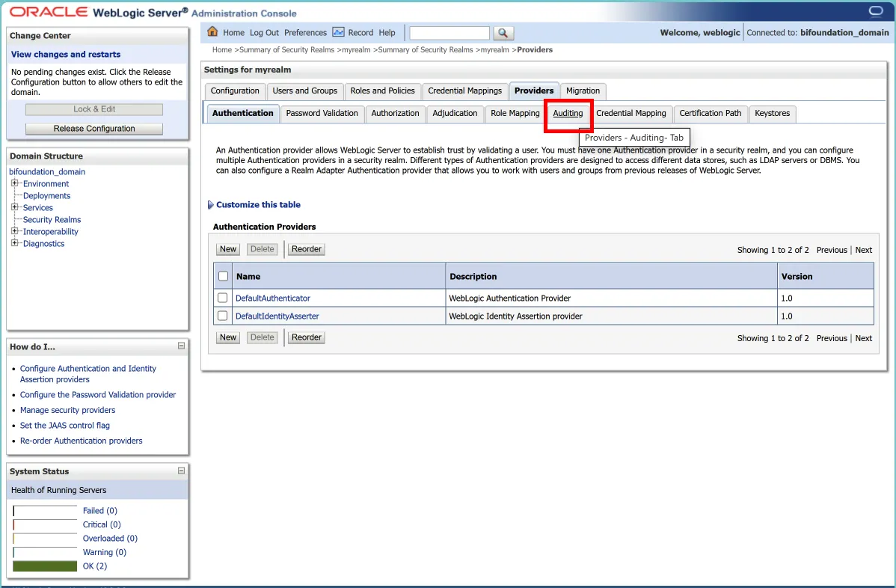Select the Authentication sub-tab
Image resolution: width=896 pixels, height=588 pixels.
243,113
